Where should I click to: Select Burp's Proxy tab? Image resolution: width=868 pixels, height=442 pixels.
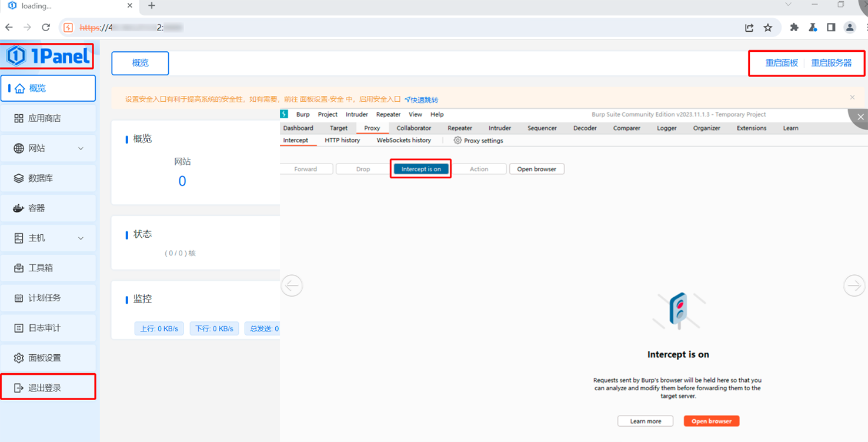372,128
